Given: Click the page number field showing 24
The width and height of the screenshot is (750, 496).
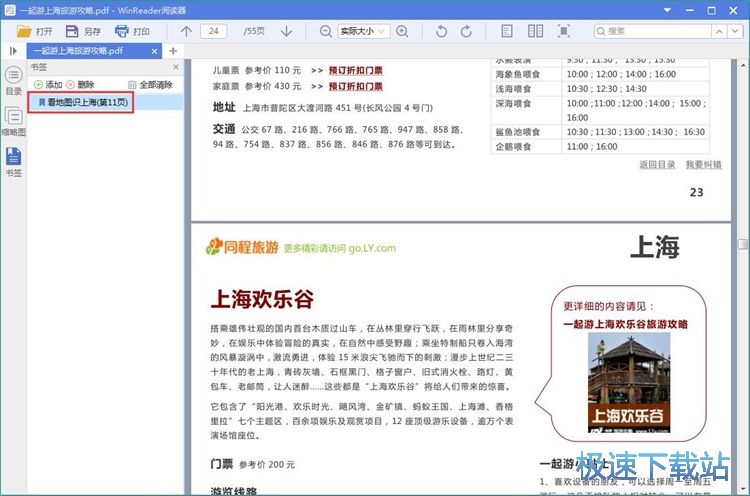Looking at the screenshot, I should [214, 31].
